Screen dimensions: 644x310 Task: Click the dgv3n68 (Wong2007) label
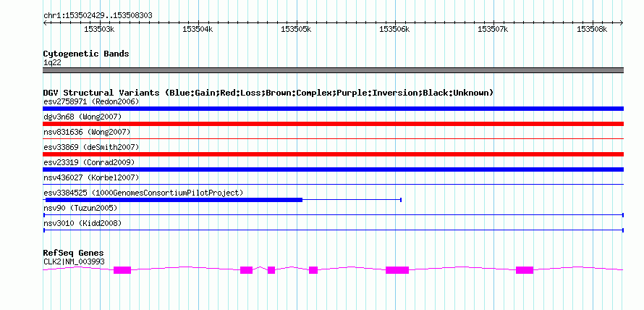tap(82, 117)
